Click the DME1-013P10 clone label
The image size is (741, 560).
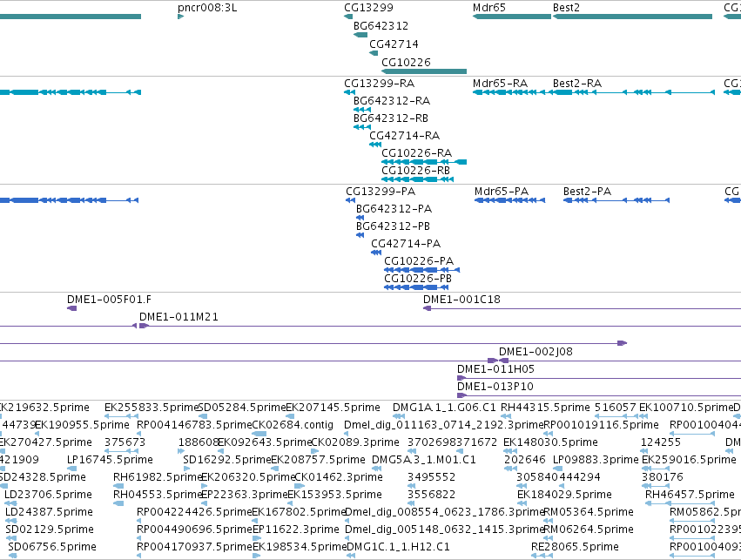pyautogui.click(x=495, y=387)
